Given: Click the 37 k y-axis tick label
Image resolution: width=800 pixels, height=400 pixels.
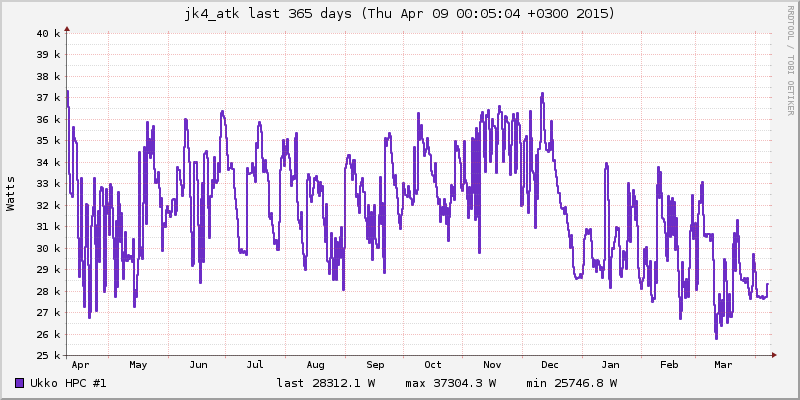Looking at the screenshot, I should [49, 98].
